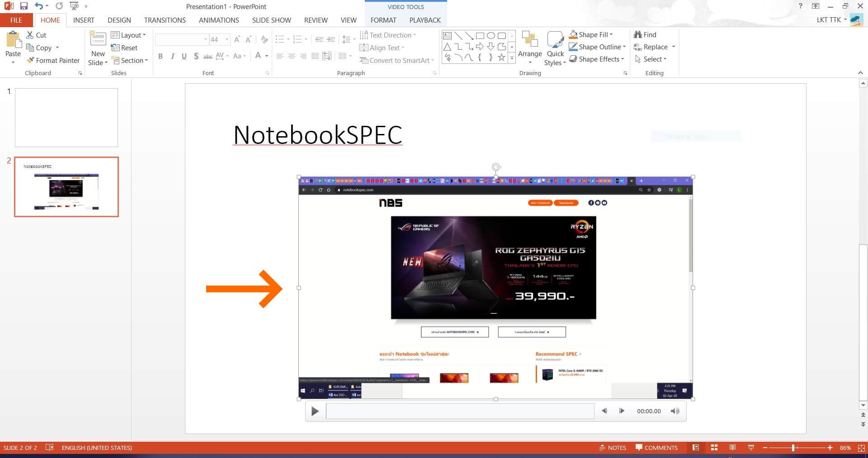
Task: Toggle right text alignment
Action: tap(303, 56)
